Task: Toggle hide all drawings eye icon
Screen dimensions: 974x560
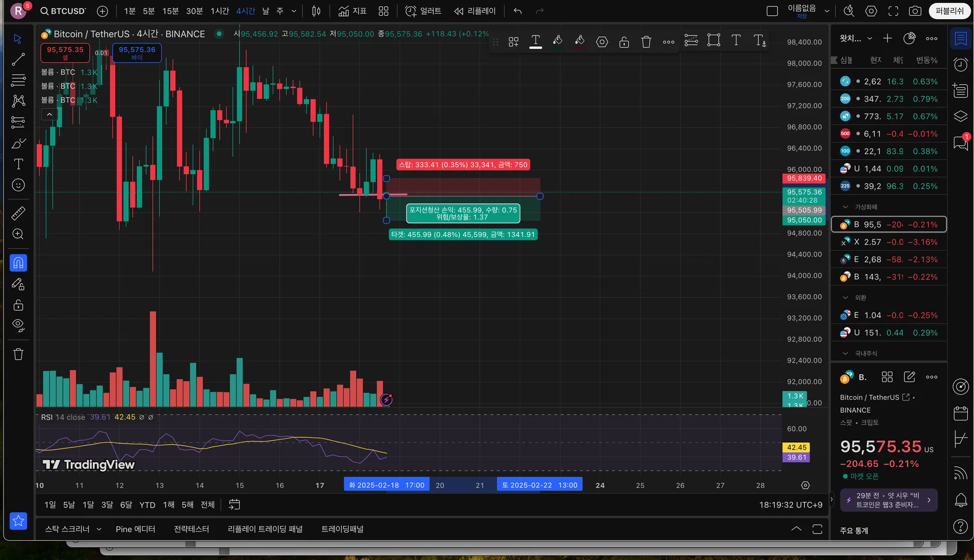Action: click(x=18, y=326)
